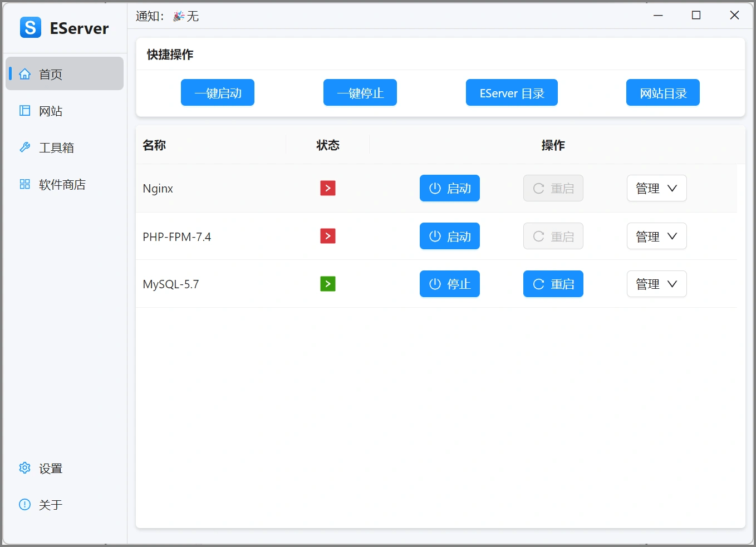756x547 pixels.
Task: Click the 通知 label in the title bar
Action: coord(150,16)
